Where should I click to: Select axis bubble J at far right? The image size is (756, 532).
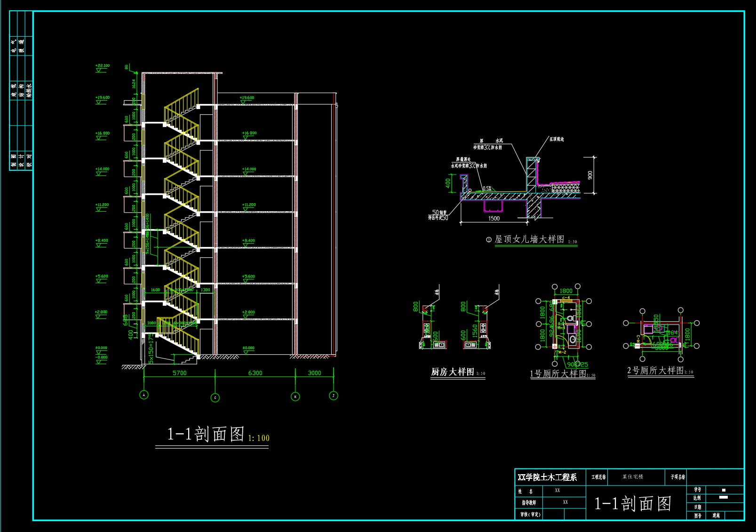tap(334, 396)
